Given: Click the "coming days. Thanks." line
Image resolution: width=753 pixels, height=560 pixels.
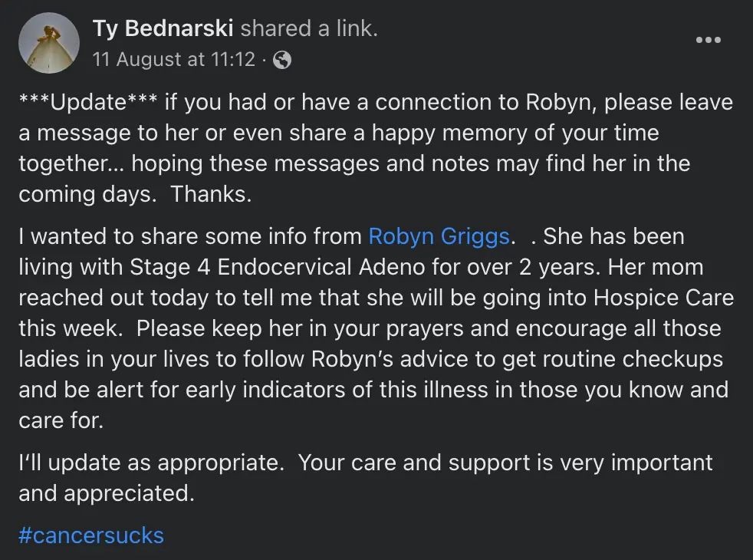Looking at the screenshot, I should 135,194.
